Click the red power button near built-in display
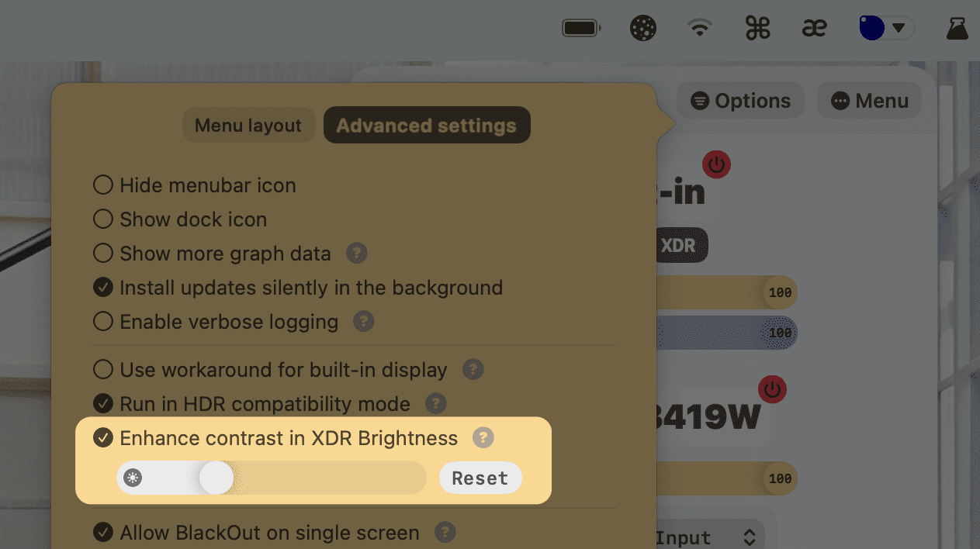Viewport: 980px width, 549px height. [716, 164]
